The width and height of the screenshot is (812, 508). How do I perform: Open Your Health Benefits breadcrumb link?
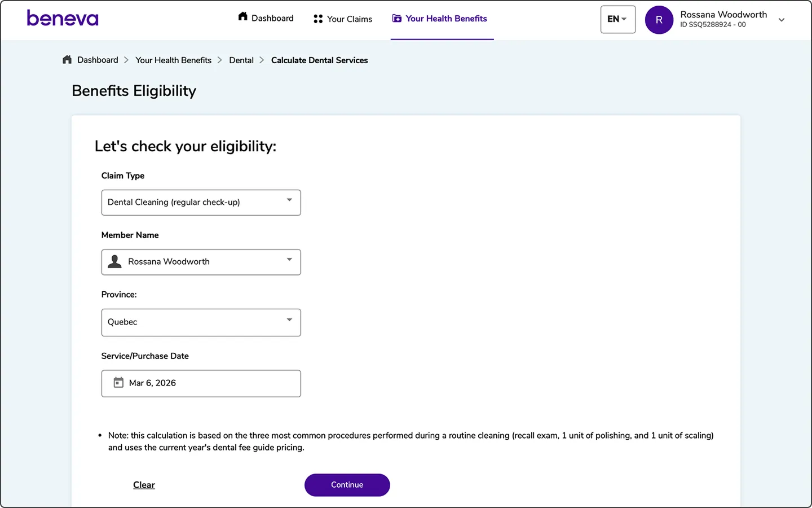click(x=173, y=60)
